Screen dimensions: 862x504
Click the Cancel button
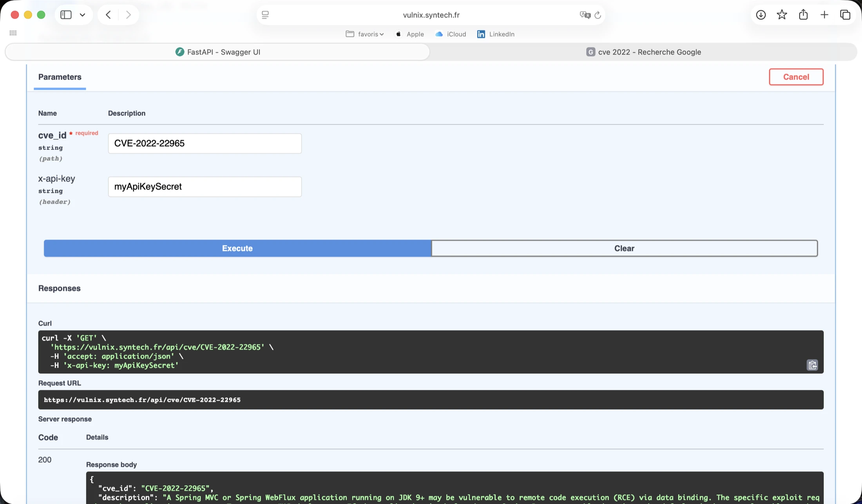point(796,77)
